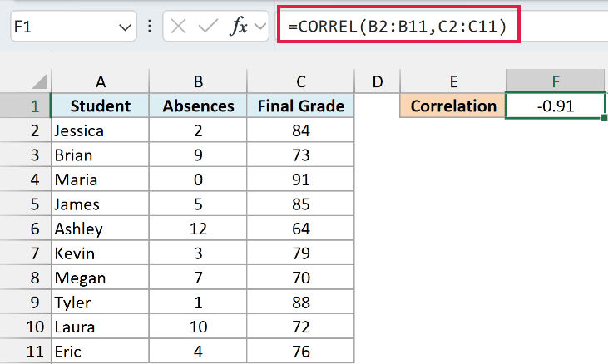
Task: Select column D header
Action: (x=378, y=81)
